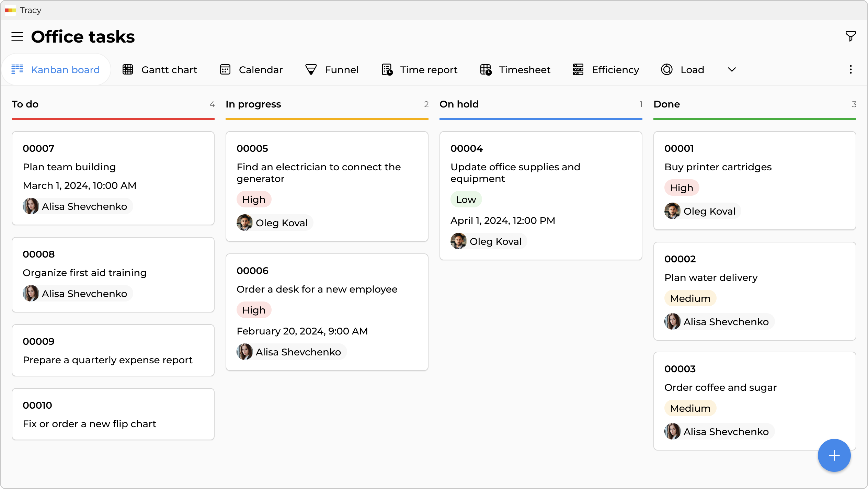
Task: Open the hamburger menu icon
Action: (x=17, y=36)
